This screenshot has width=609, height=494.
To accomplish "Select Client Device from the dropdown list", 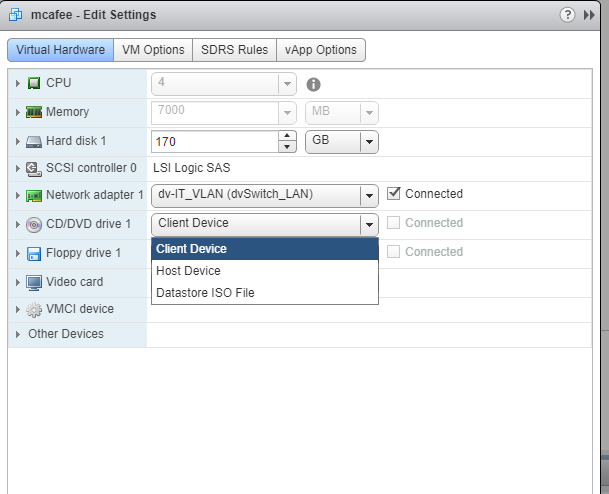I will point(265,249).
